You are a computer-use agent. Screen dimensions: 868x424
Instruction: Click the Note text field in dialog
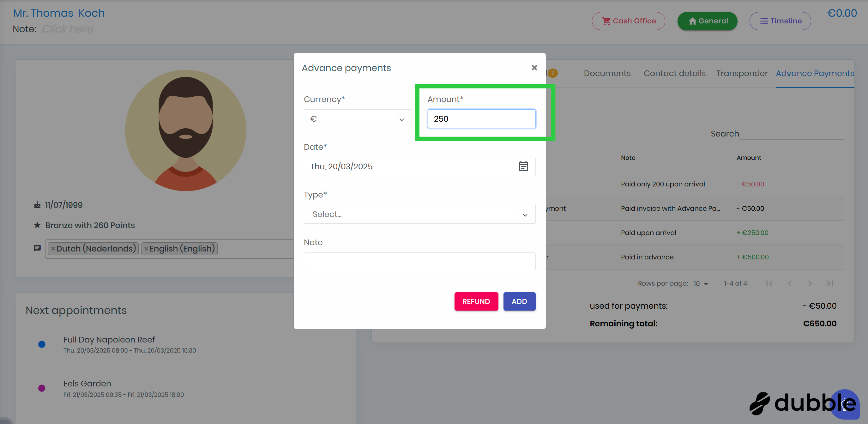(419, 262)
